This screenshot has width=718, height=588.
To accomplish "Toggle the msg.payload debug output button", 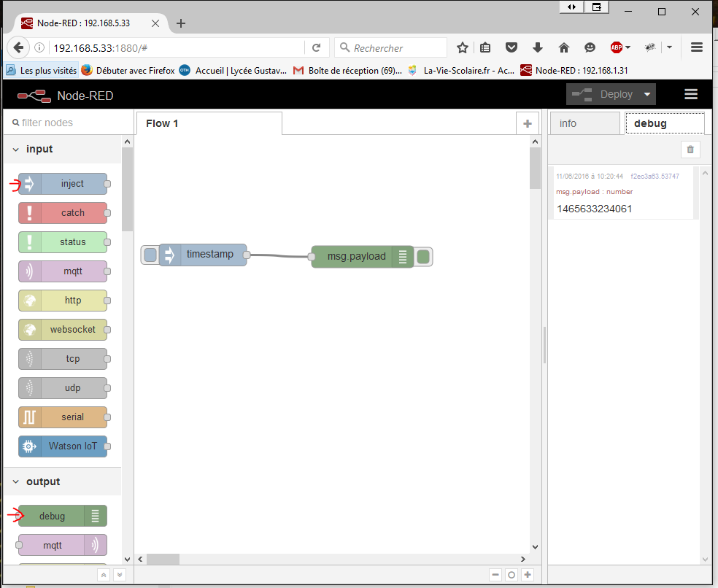I will point(423,257).
